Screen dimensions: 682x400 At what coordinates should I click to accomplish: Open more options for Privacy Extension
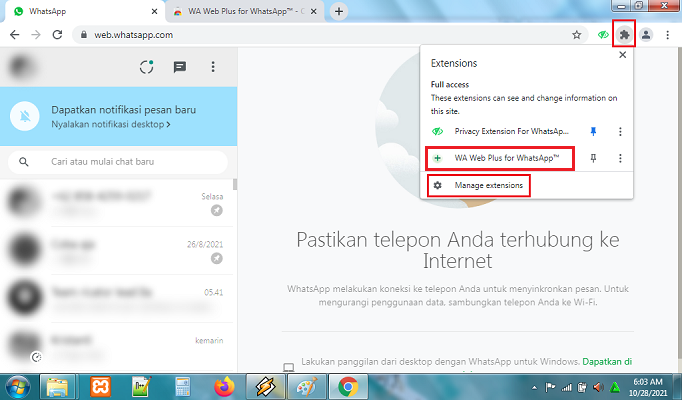pos(620,131)
